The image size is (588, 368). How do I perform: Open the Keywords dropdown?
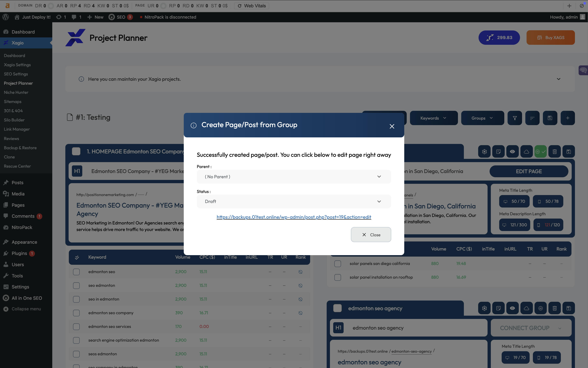click(434, 118)
